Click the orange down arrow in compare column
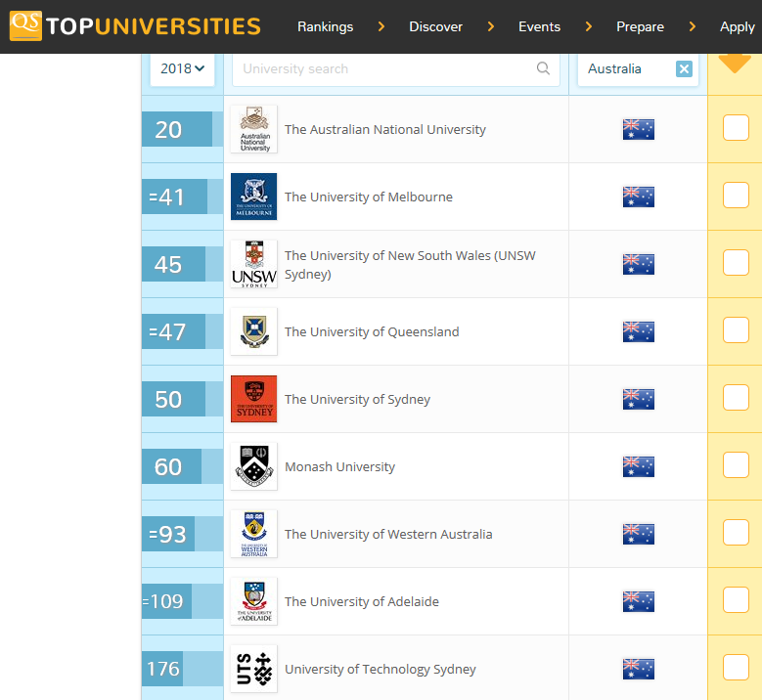Viewport: 762px width, 700px height. 735,64
